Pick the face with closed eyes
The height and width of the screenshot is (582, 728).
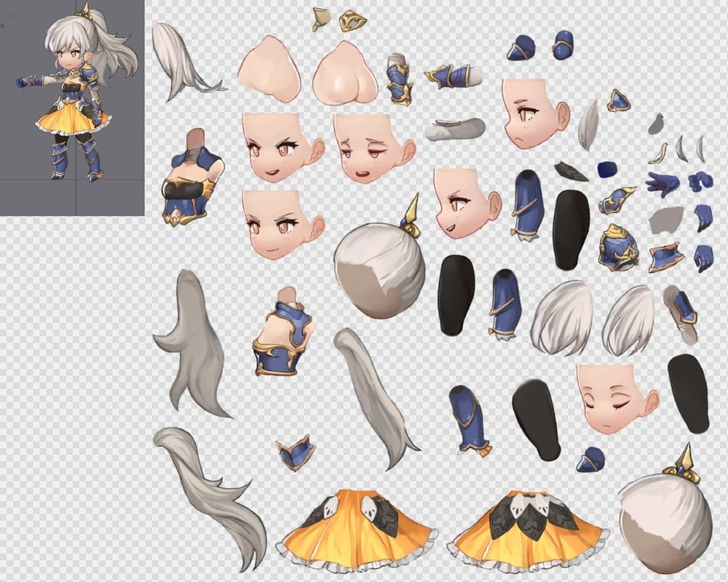[615, 398]
